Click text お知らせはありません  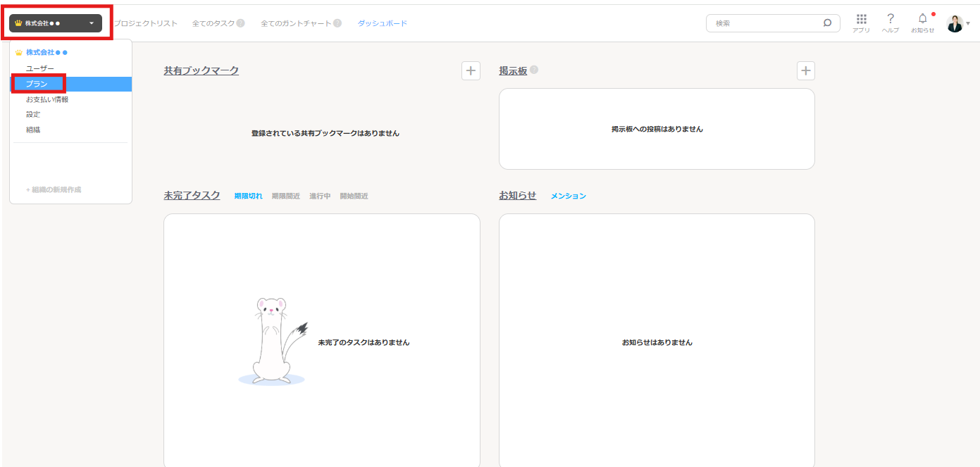click(657, 342)
